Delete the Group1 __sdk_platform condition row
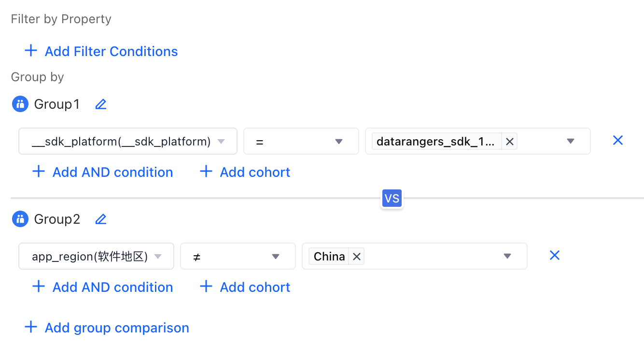The height and width of the screenshot is (345, 644). (x=618, y=140)
